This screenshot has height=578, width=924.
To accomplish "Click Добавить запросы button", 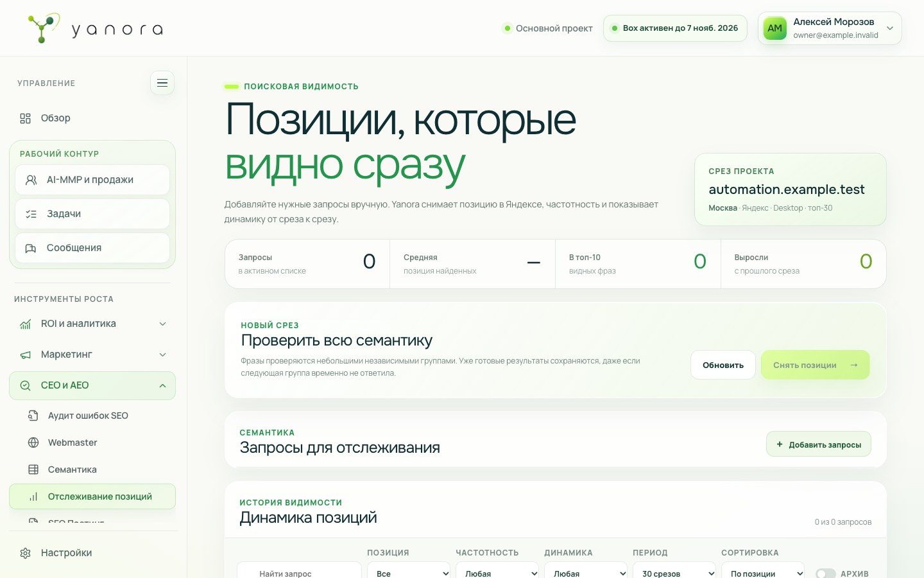I will coord(819,444).
